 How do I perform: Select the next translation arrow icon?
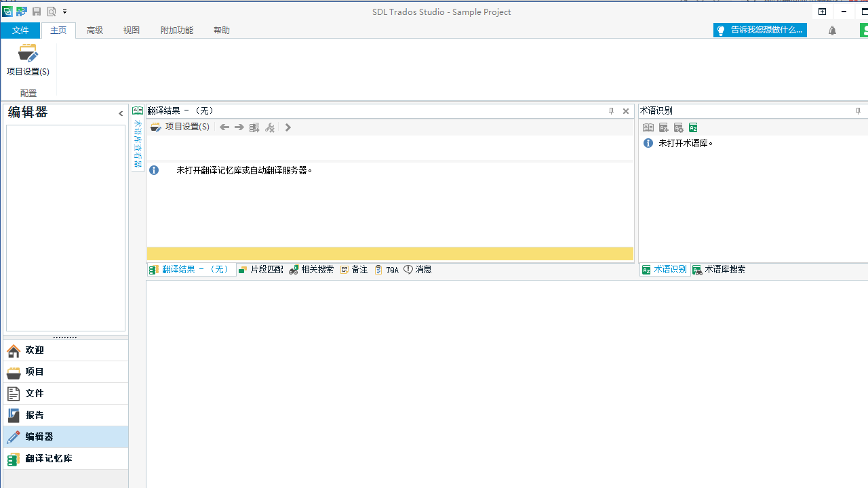tap(239, 127)
